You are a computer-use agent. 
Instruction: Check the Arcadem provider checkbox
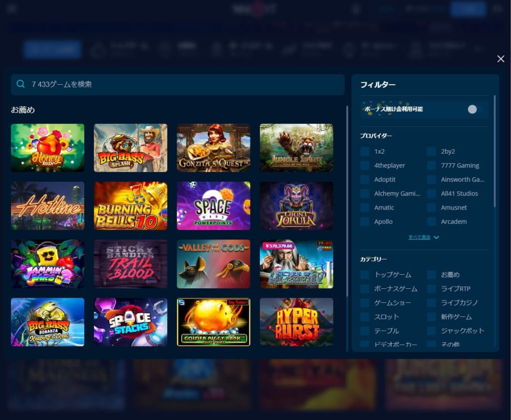[x=432, y=221]
